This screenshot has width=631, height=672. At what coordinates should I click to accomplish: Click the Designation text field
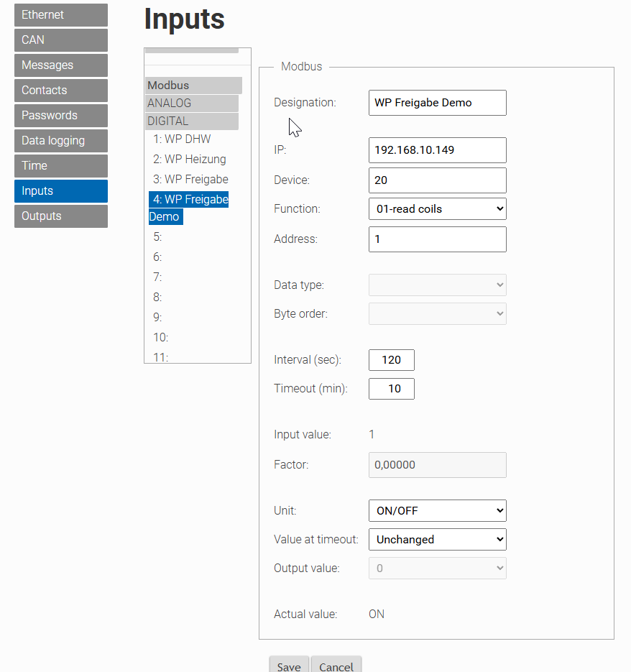437,103
